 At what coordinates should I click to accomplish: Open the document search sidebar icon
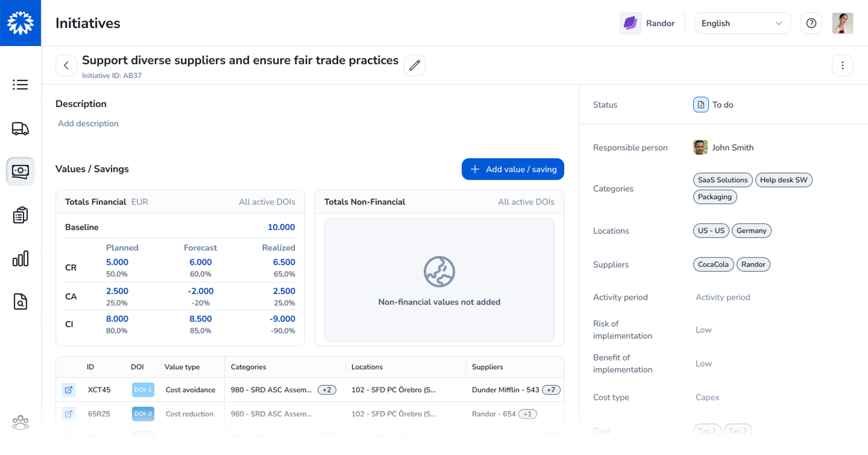click(20, 302)
